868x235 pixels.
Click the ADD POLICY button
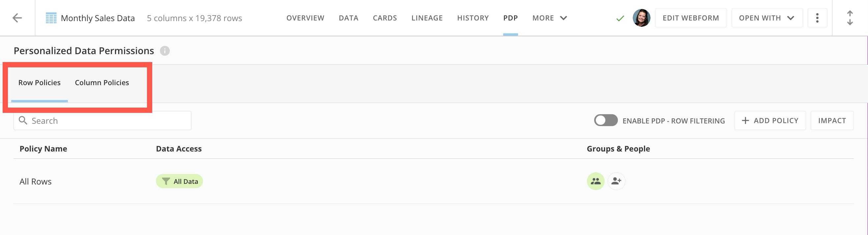(x=770, y=120)
